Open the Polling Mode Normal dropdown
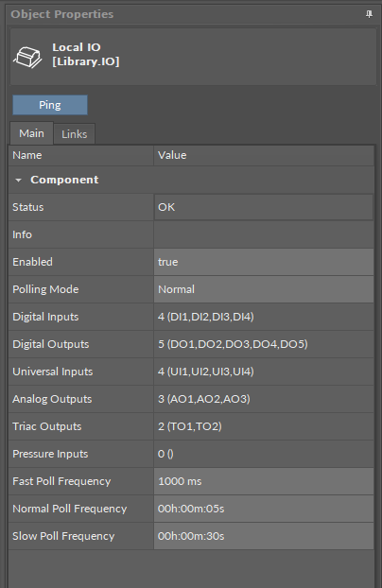 click(264, 289)
